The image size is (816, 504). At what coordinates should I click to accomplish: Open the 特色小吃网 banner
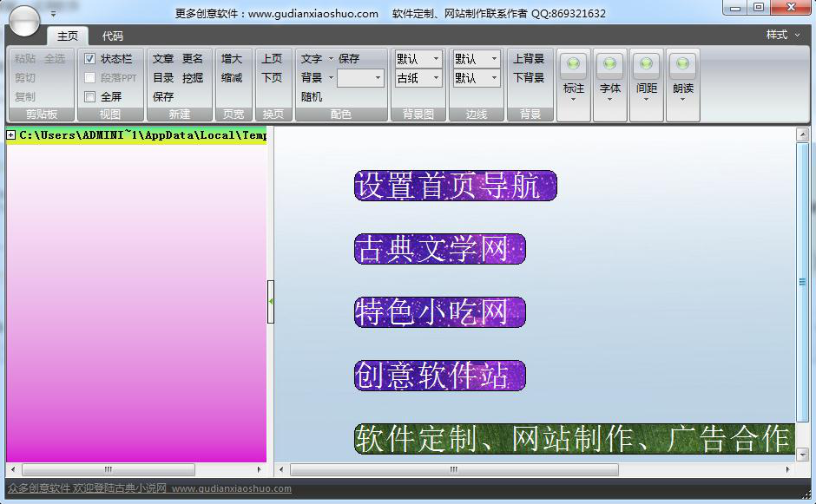tap(439, 312)
